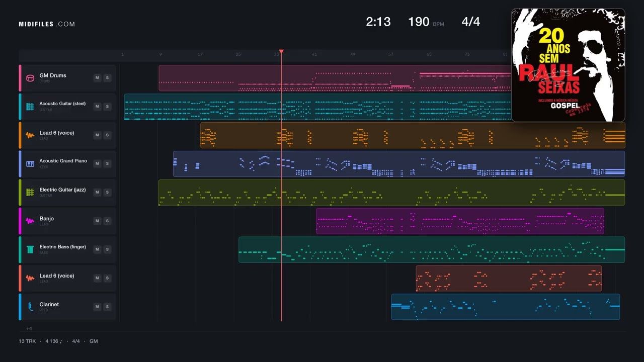The width and height of the screenshot is (644, 362).
Task: Click the Acoustic Grand Piano keys icon
Action: (x=30, y=164)
